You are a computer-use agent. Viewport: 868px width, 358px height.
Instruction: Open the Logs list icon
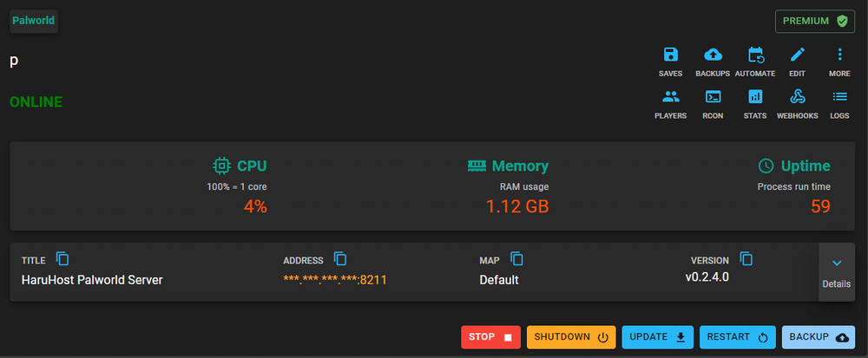click(x=839, y=97)
